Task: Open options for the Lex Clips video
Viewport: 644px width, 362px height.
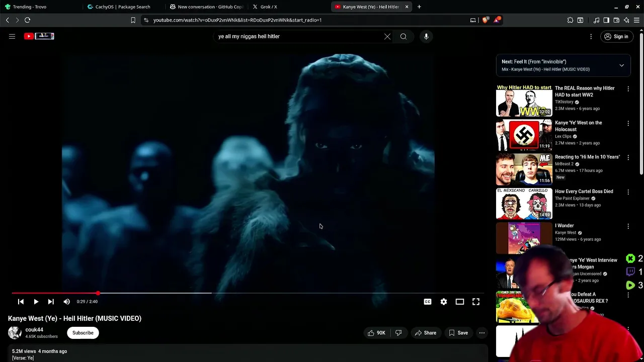Action: (x=628, y=123)
